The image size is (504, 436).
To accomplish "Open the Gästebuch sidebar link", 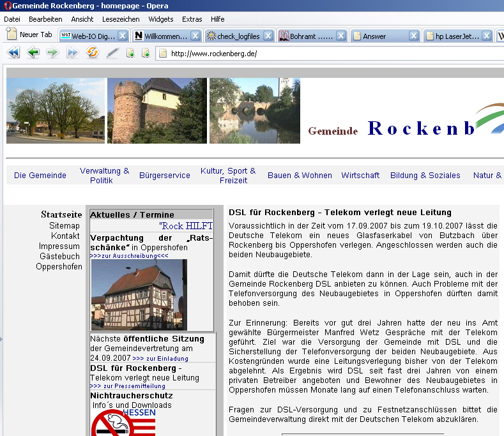I will pos(59,257).
